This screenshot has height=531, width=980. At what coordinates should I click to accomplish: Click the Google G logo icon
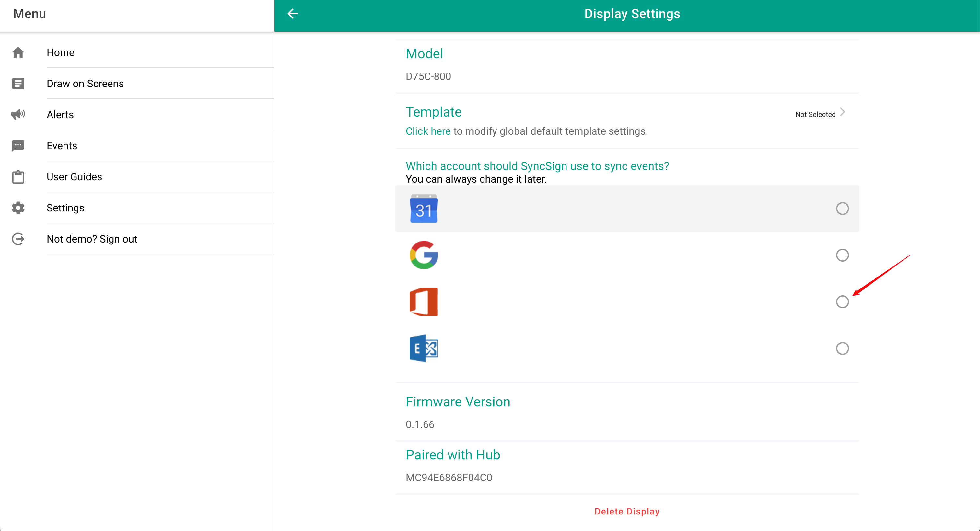[424, 255]
